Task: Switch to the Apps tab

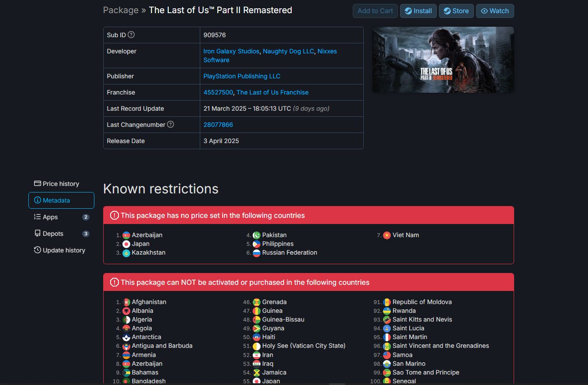Action: pos(61,217)
